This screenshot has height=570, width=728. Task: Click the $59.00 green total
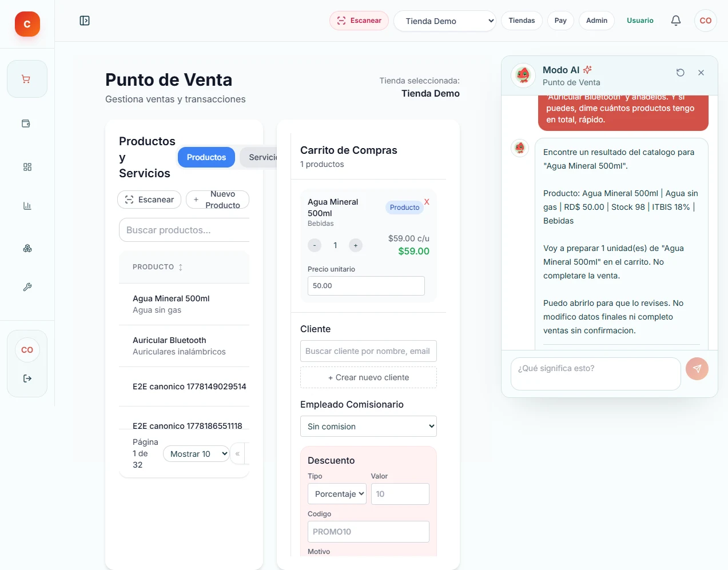pyautogui.click(x=413, y=251)
